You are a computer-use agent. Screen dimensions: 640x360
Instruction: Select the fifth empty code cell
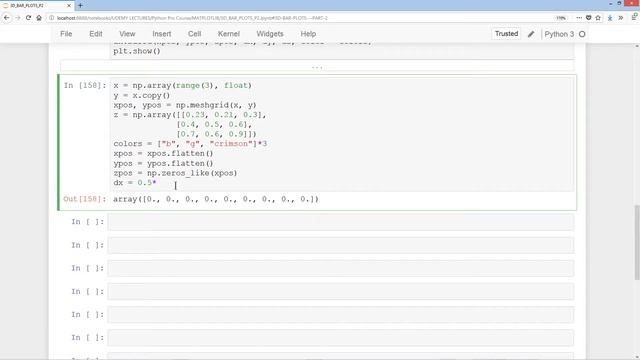[x=340, y=315]
